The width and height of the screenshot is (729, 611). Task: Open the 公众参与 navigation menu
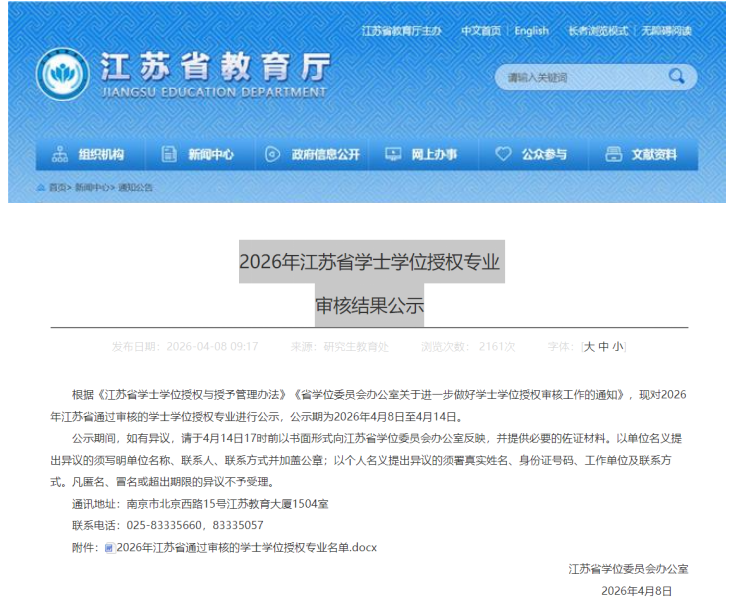pyautogui.click(x=543, y=154)
